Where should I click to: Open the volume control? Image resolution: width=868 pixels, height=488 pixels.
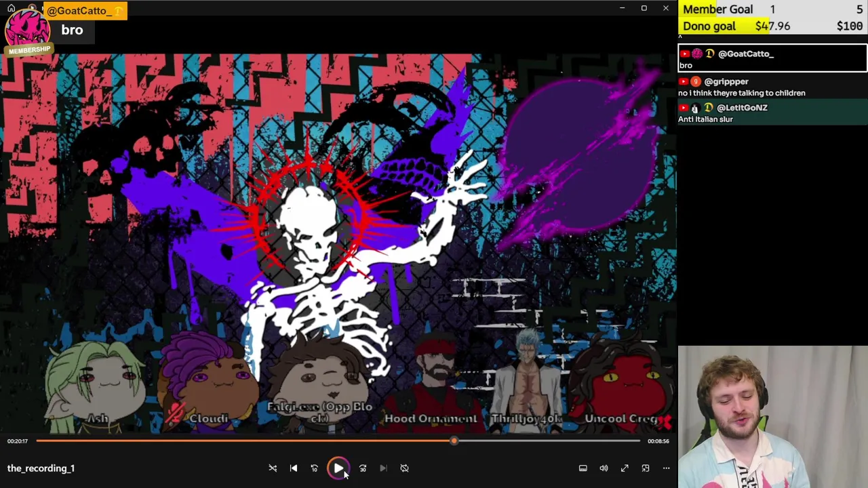(604, 468)
